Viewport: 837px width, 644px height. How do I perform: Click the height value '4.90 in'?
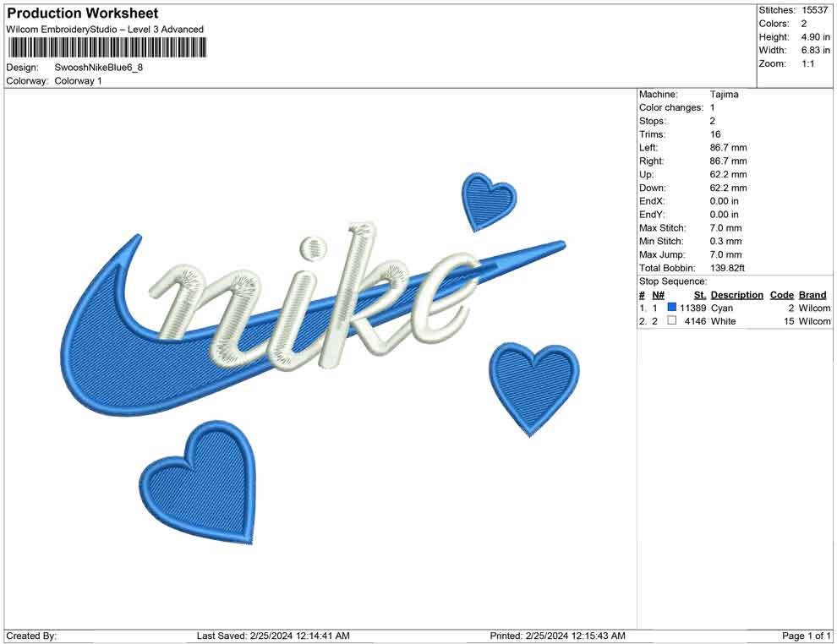[815, 37]
